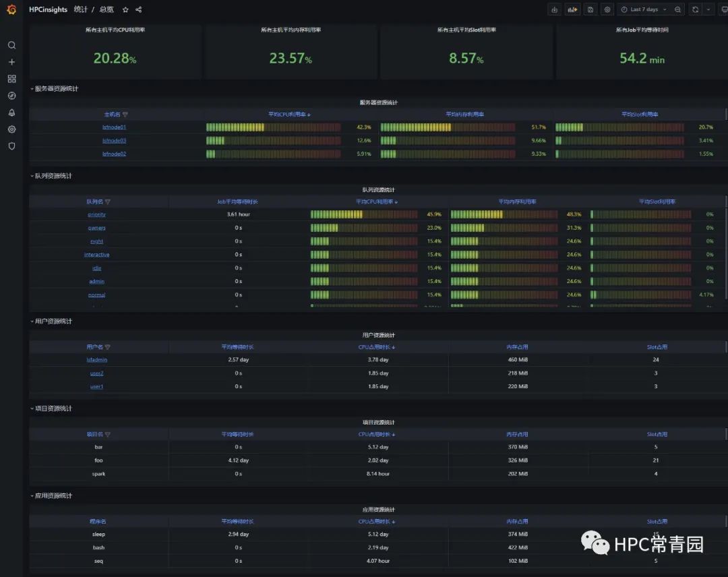This screenshot has width=728, height=577.
Task: Click the 队列资源统计 table panel title
Action: (x=378, y=190)
